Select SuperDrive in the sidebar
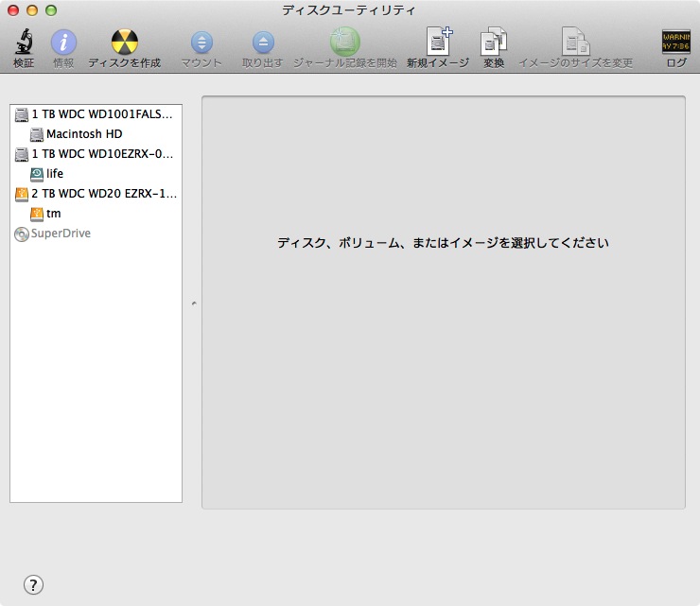Screen dimensions: 700x606 click(61, 234)
